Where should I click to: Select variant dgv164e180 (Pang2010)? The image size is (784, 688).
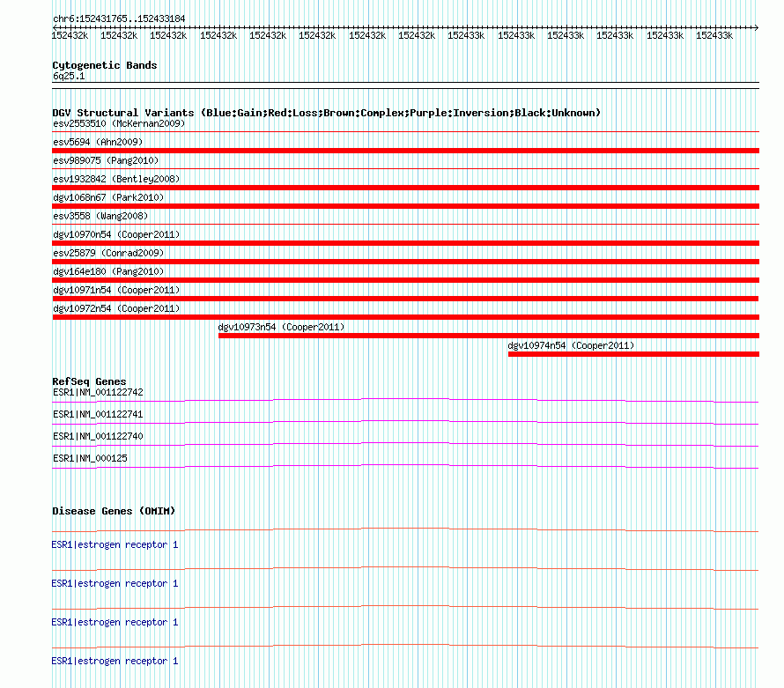click(x=108, y=271)
